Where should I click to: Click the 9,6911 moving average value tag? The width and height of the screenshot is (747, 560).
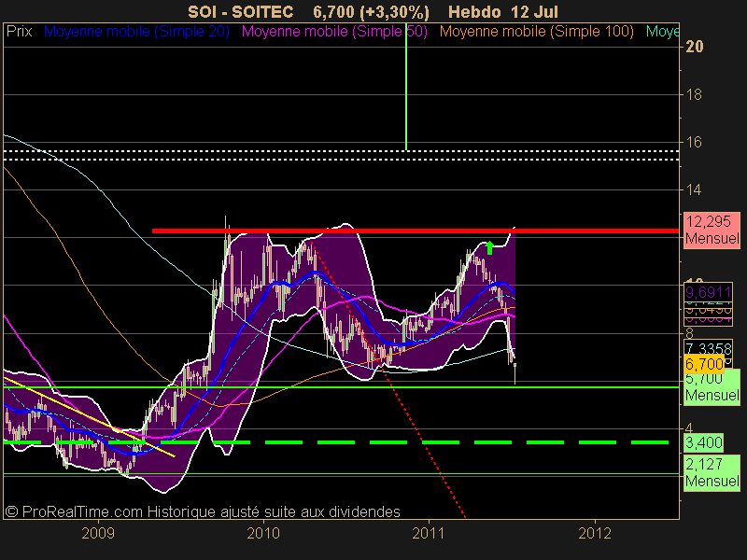point(708,292)
